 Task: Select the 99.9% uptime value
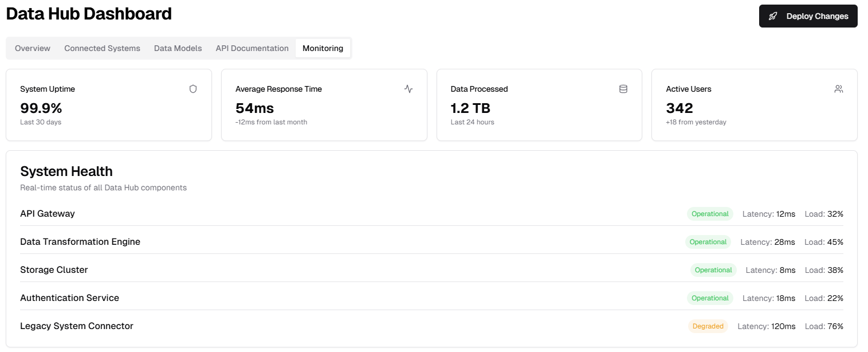41,108
